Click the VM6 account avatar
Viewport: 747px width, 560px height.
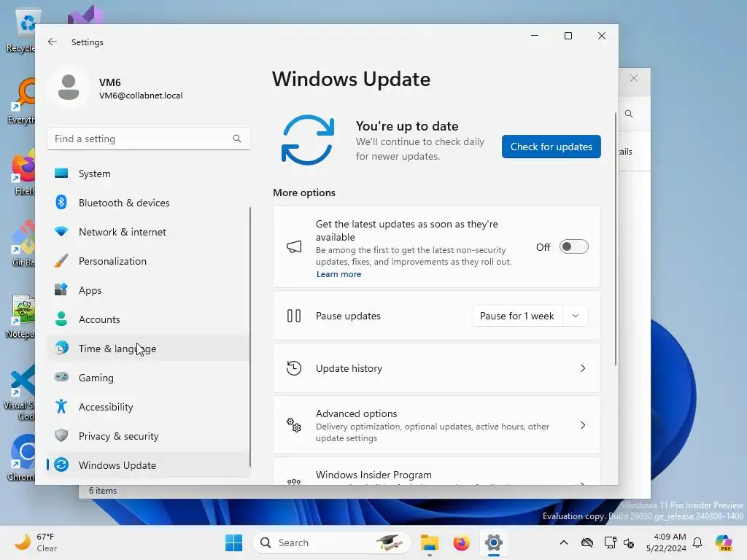[x=69, y=87]
